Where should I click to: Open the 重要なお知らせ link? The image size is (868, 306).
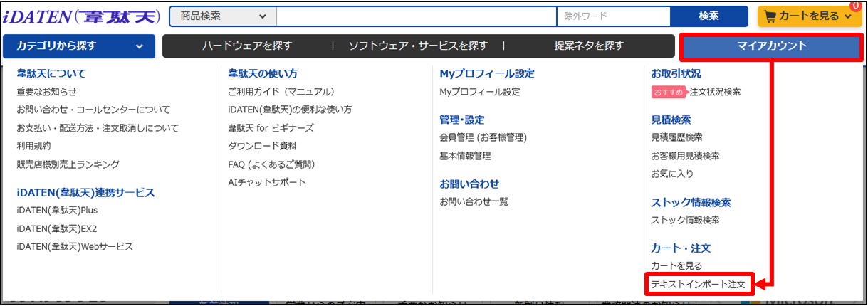(46, 92)
